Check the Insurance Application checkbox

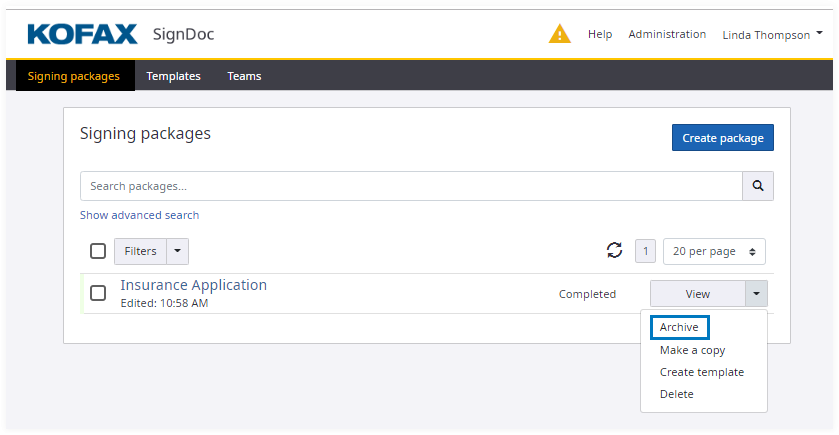98,293
